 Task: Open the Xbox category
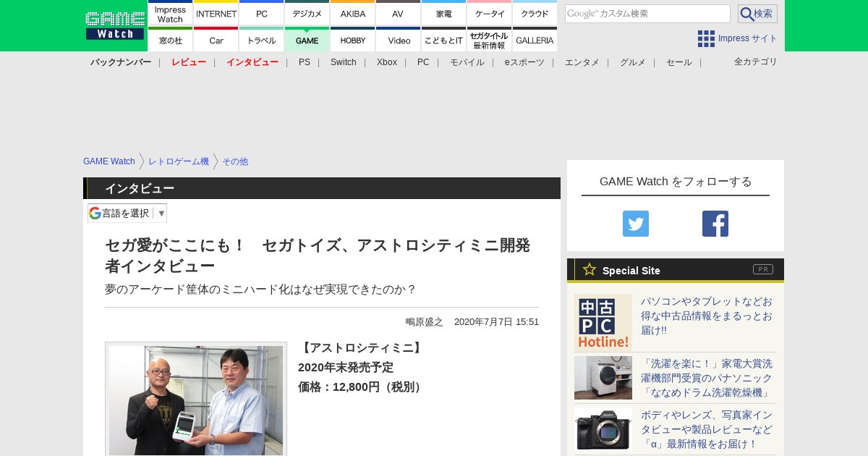pos(387,62)
